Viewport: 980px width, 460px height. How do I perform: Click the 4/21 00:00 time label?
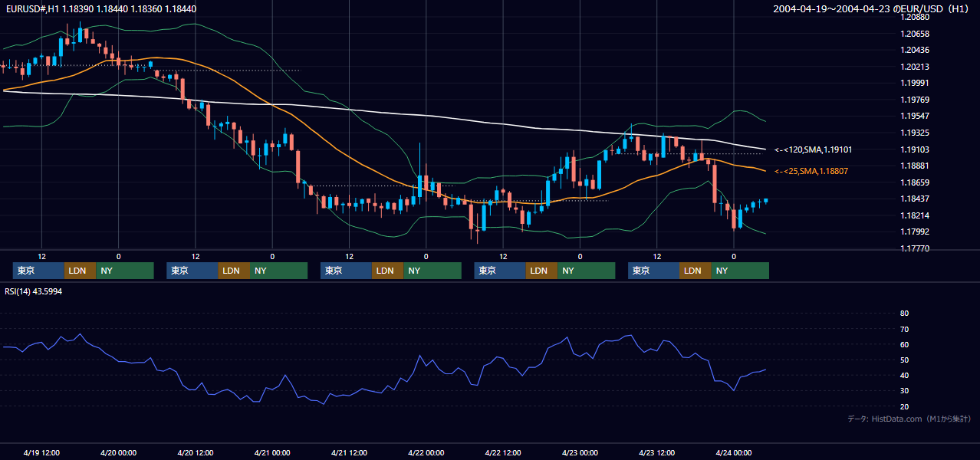(x=272, y=453)
